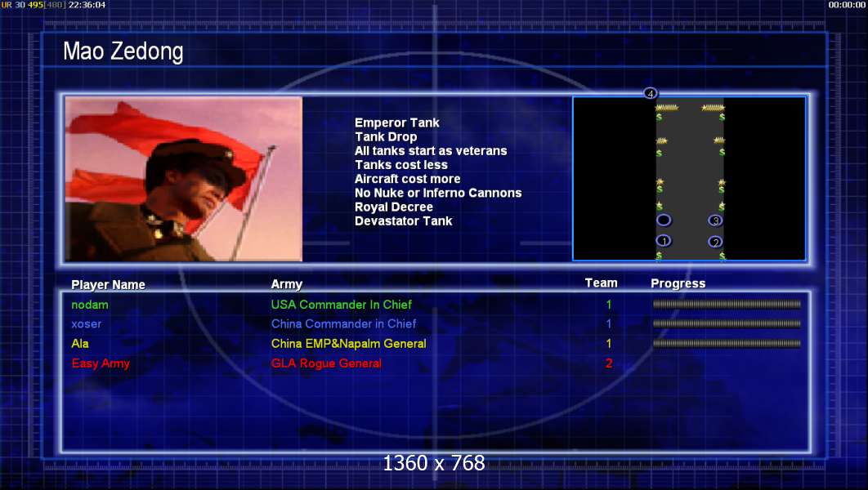Select start position 1 on the minimap

tap(663, 241)
